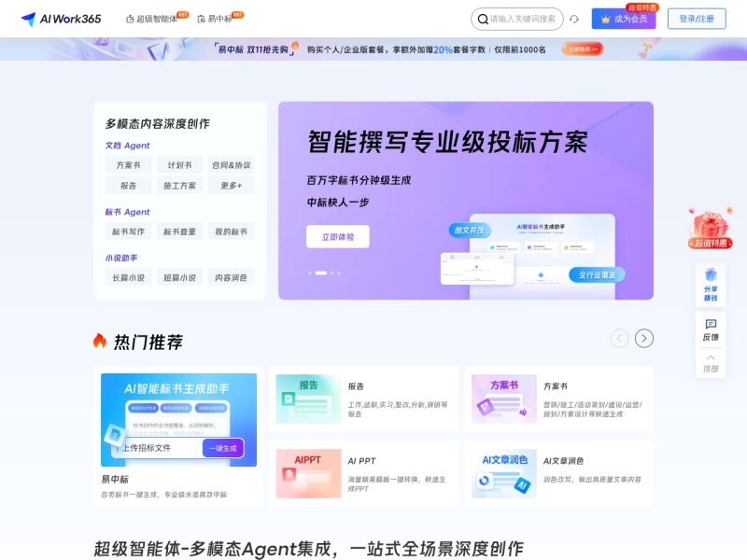Select 施工方案 under 文档 Agent
This screenshot has height=560, width=747.
coord(179,185)
